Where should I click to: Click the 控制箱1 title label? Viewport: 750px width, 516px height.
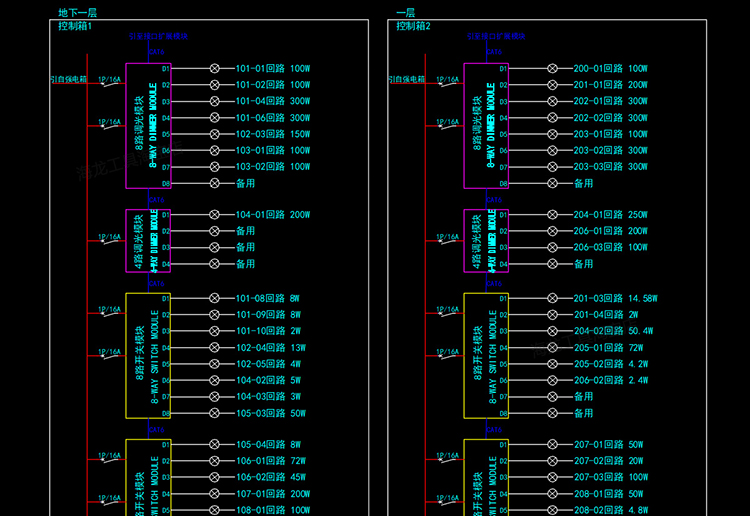pos(75,27)
